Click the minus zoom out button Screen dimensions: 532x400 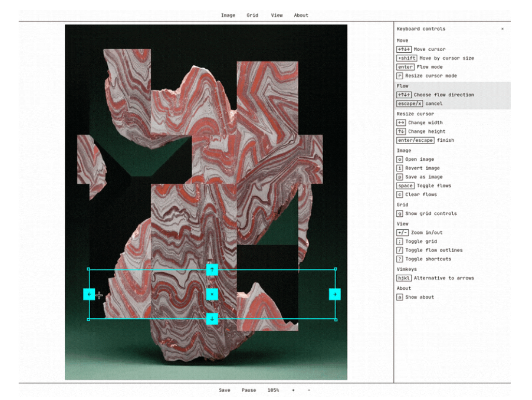tap(309, 390)
